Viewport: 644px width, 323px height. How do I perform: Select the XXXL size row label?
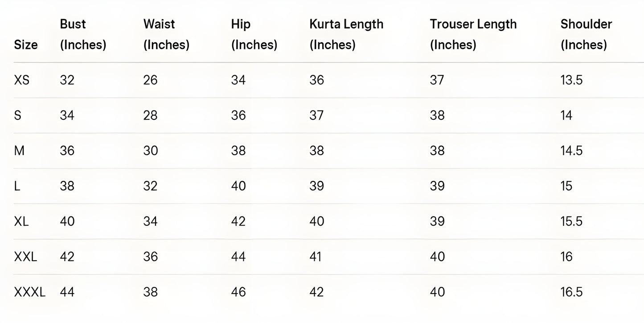pyautogui.click(x=29, y=292)
